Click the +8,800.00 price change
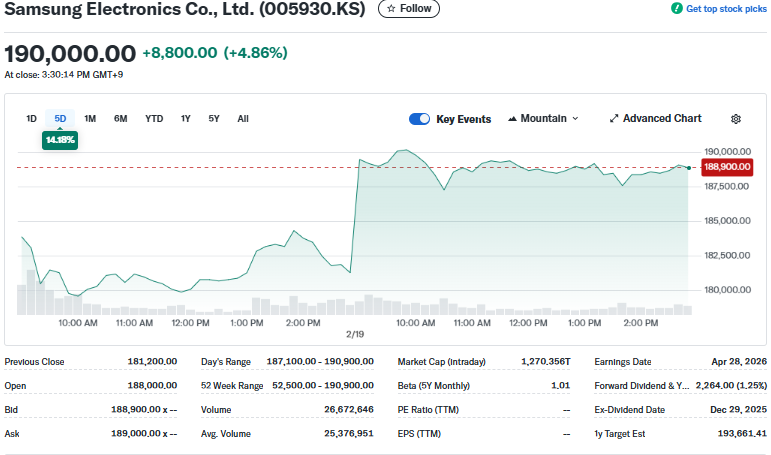This screenshot has width=771, height=455. pos(179,53)
